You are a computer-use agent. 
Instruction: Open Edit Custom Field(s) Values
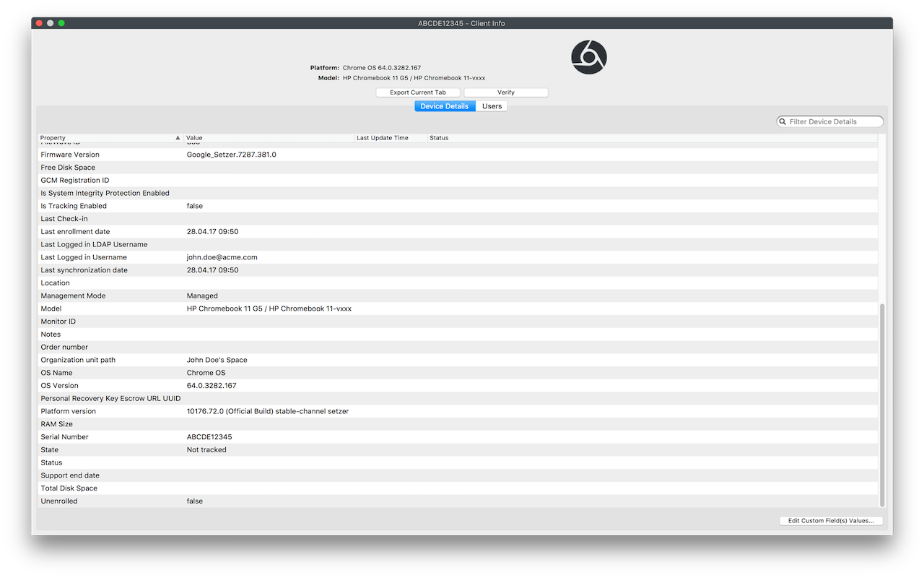[x=831, y=520]
